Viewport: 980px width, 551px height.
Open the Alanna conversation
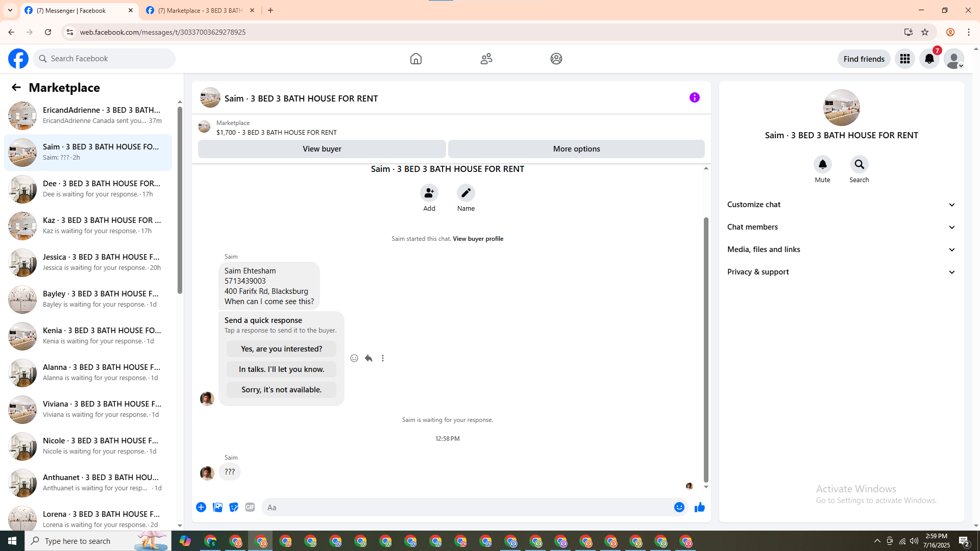[x=88, y=373]
